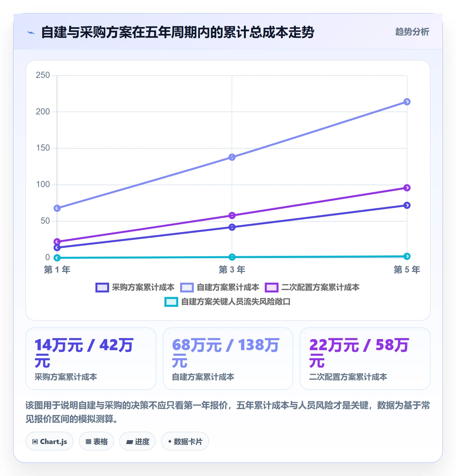
Task: Click the 第 3 年 axis label
Action: [x=232, y=270]
